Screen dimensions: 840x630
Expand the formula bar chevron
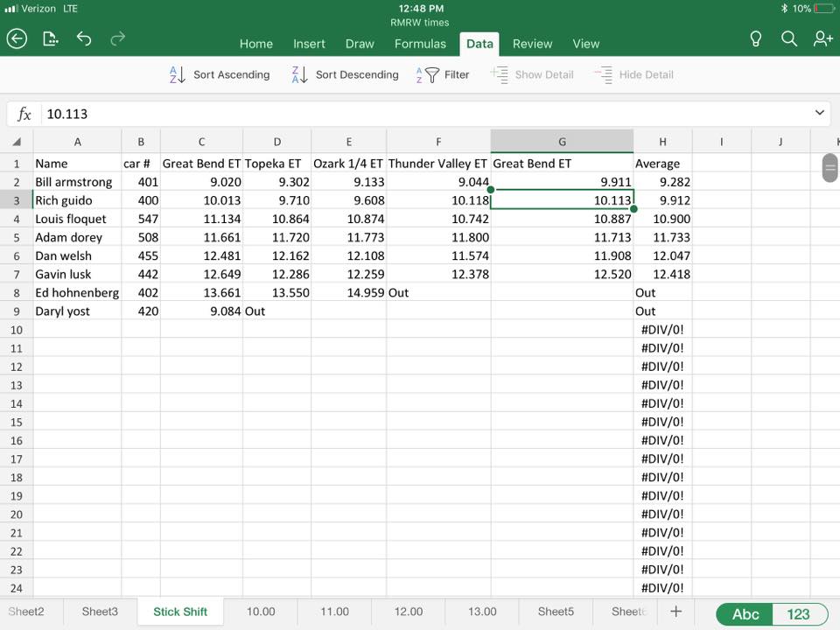820,113
